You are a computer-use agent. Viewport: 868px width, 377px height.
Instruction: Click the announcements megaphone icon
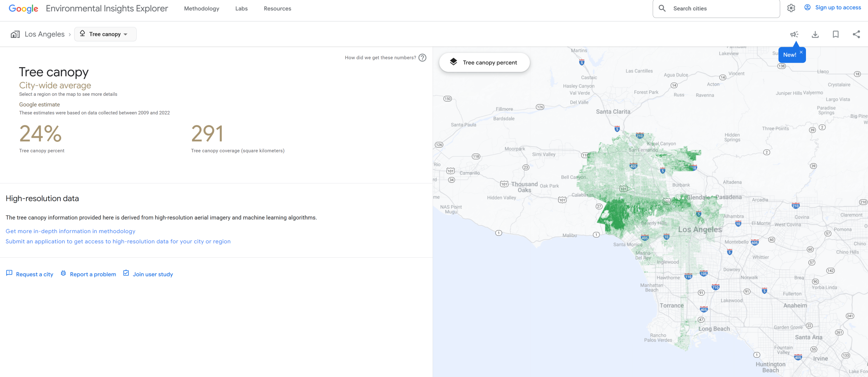click(x=794, y=34)
